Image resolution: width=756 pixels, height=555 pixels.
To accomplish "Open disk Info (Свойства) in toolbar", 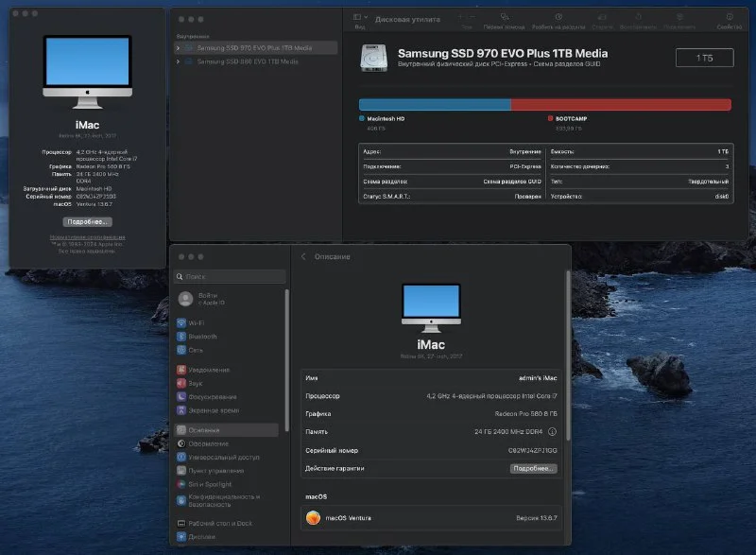I will (729, 18).
